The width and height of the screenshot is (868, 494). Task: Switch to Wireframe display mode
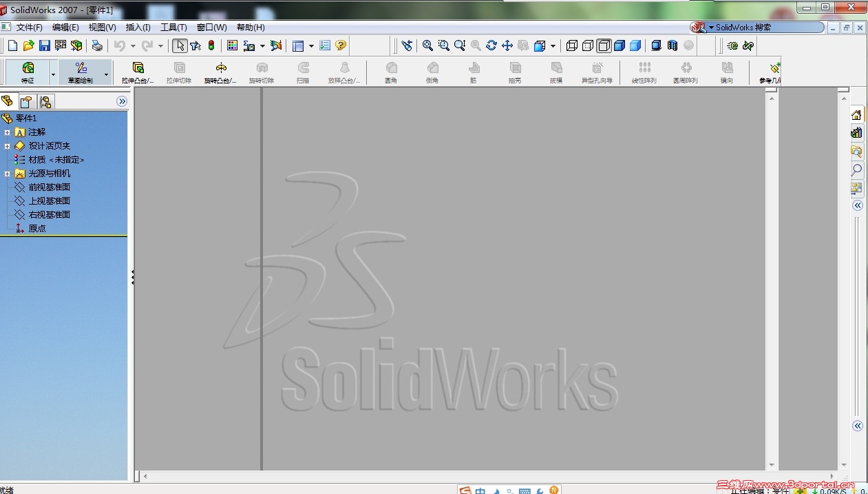coord(572,45)
